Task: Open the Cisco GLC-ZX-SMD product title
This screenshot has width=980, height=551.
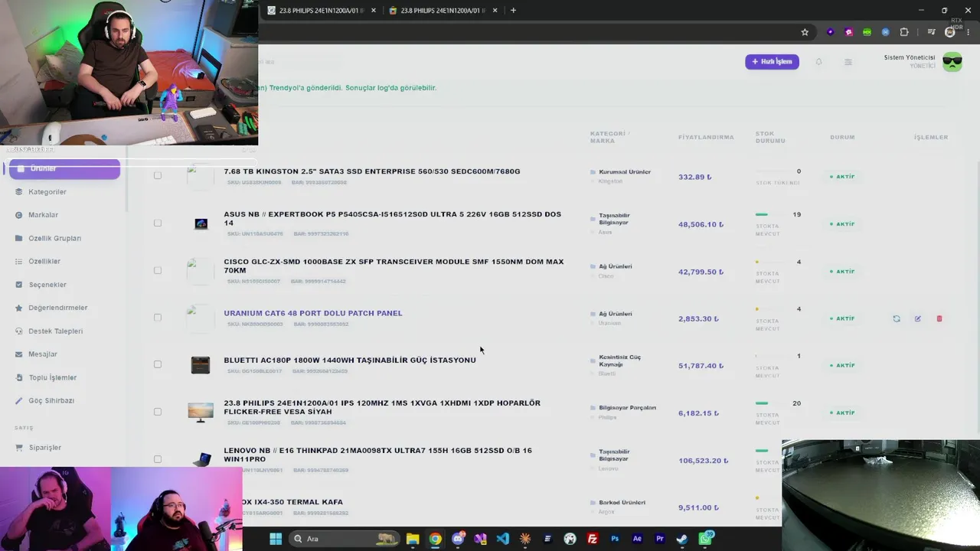Action: [x=394, y=266]
